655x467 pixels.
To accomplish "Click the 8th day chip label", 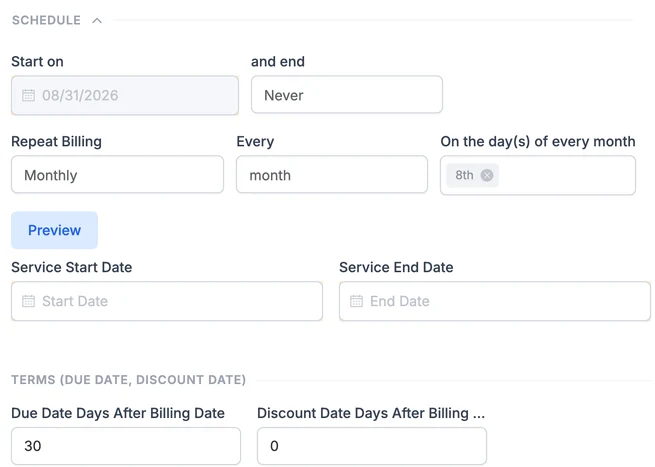I will click(x=464, y=175).
